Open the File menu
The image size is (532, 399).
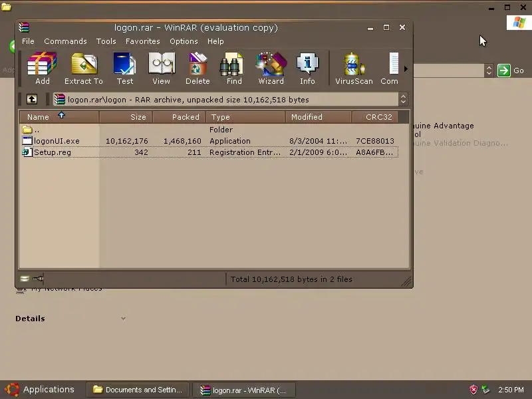point(28,41)
